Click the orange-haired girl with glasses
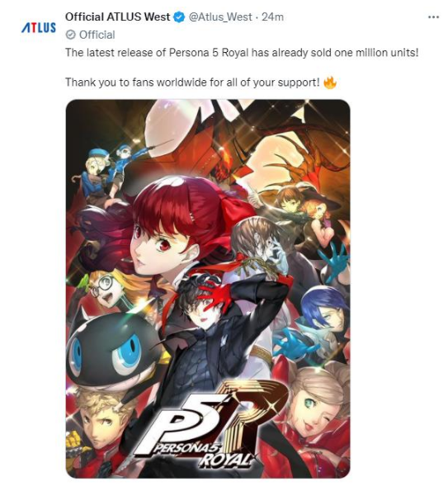 [107, 286]
